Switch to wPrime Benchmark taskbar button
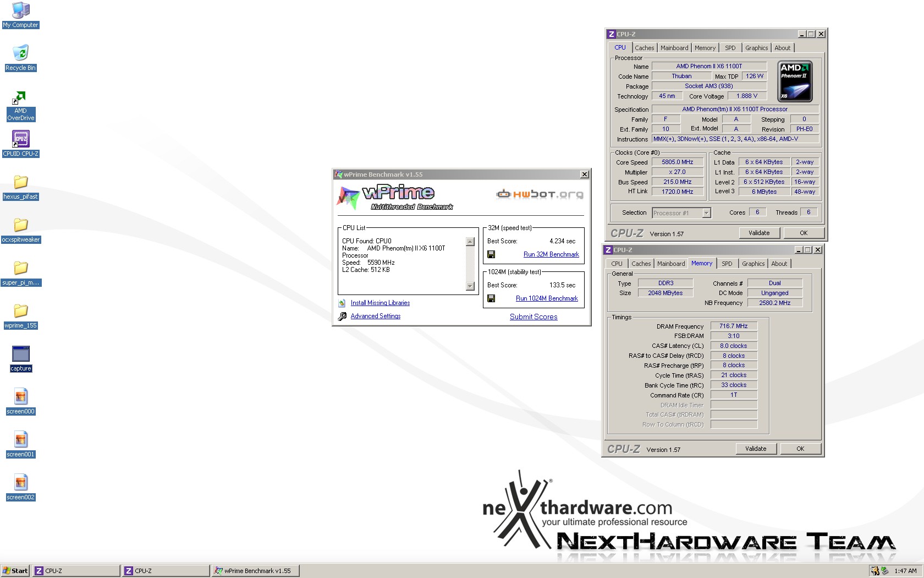Viewport: 924px width, 578px height. (x=256, y=571)
